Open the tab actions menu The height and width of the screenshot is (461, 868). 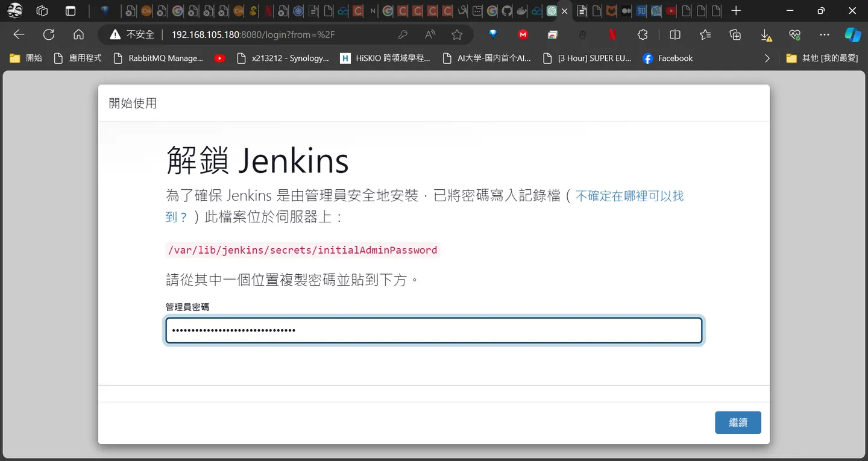(x=71, y=11)
